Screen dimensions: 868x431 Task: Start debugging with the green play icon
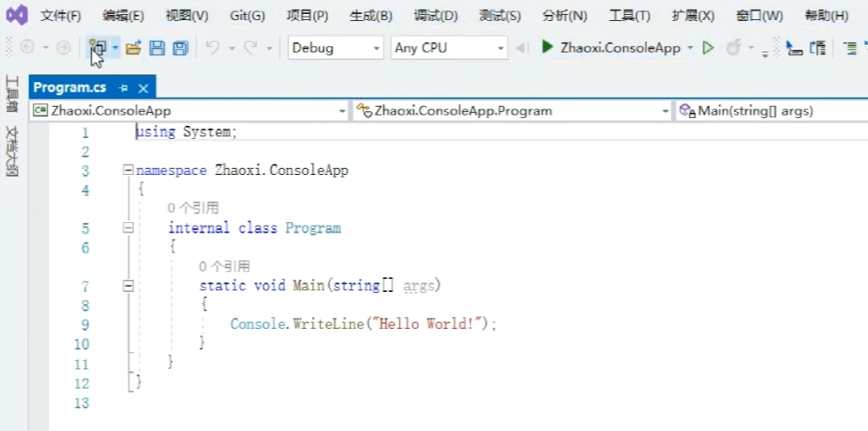[x=548, y=47]
